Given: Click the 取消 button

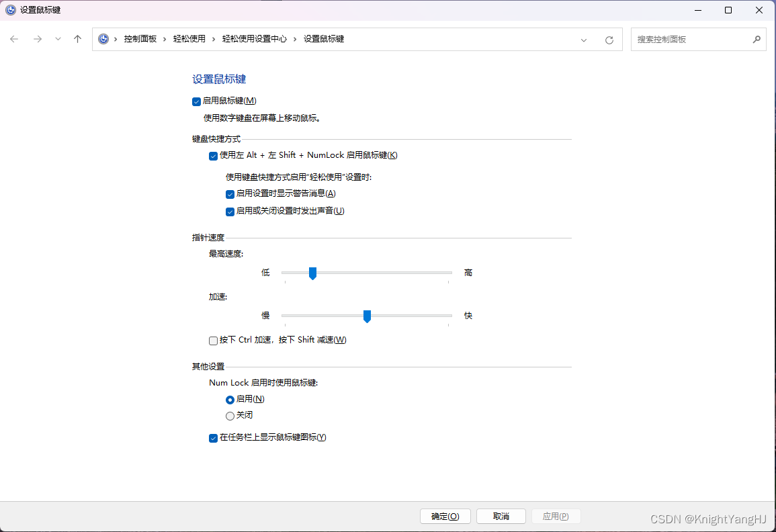Looking at the screenshot, I should [501, 516].
